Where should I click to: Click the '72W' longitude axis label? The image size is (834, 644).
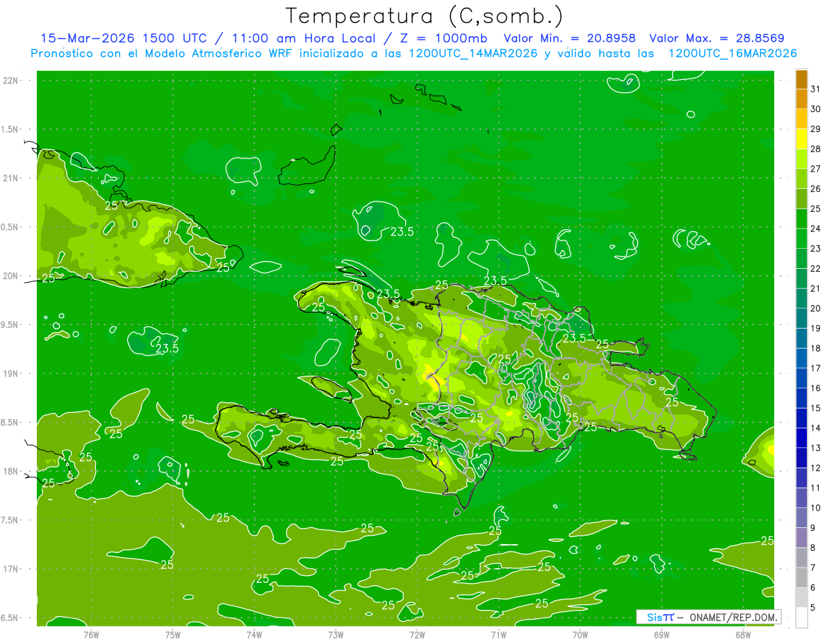pos(417,634)
